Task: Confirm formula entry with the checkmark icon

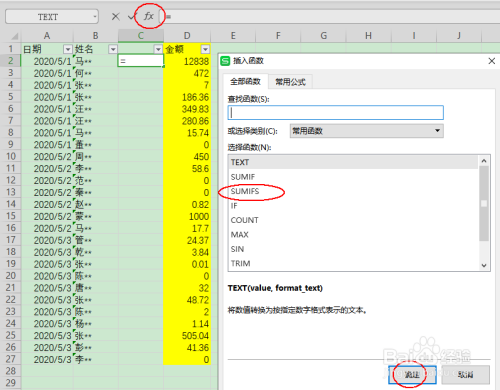Action: [x=132, y=16]
